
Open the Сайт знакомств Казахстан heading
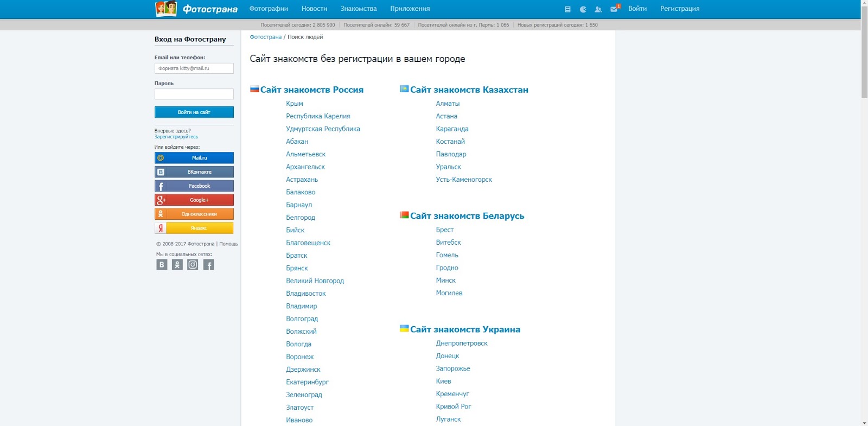coord(469,90)
